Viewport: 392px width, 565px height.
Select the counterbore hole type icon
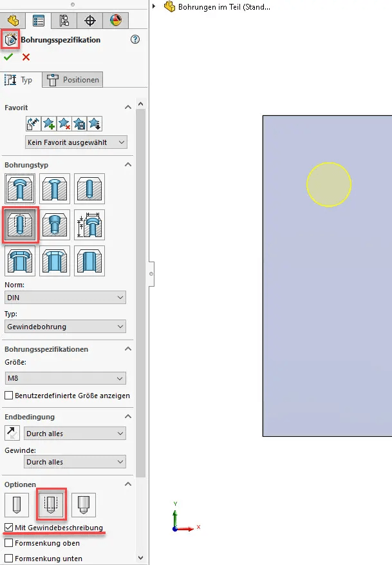coord(20,189)
